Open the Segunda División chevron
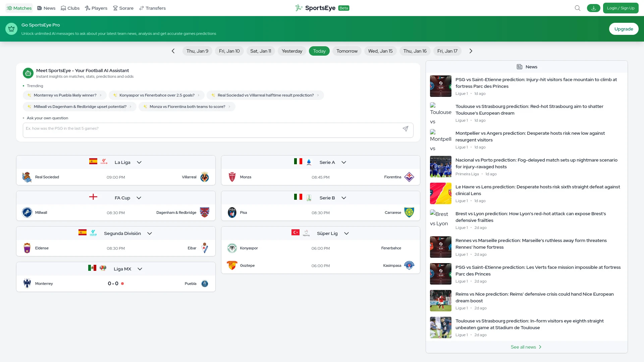Image resolution: width=644 pixels, height=362 pixels. 150,233
